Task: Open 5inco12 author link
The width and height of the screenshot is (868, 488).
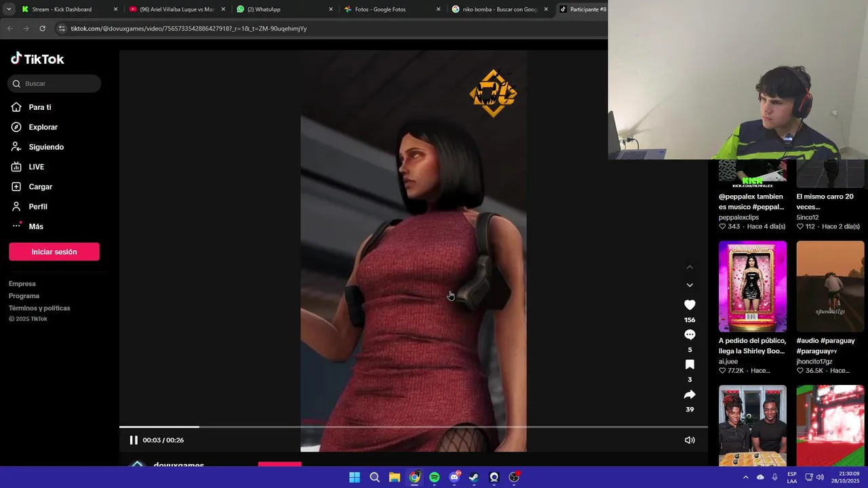Action: (808, 218)
